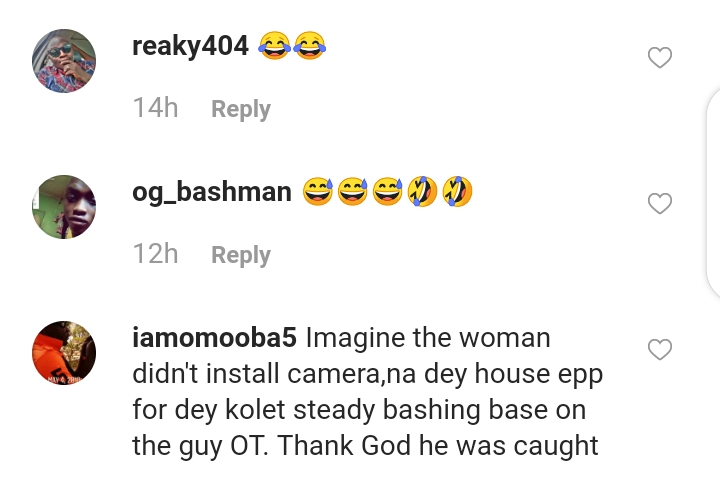Open reaky404's profile picture
This screenshot has height=489, width=720.
click(64, 60)
